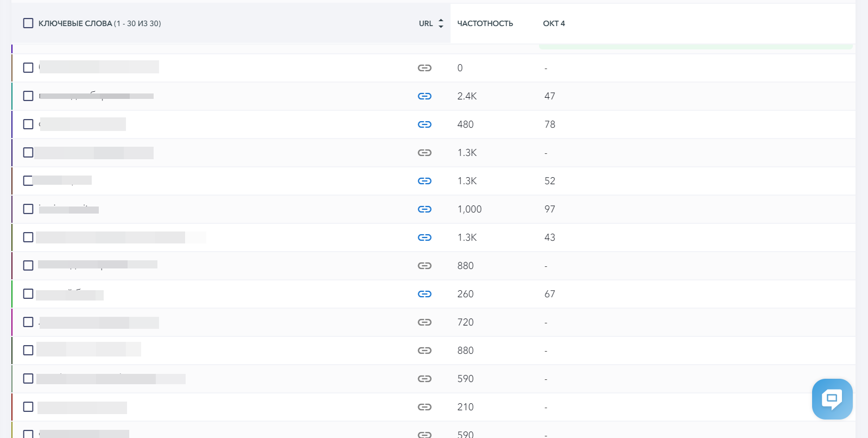The image size is (868, 438).
Task: Click the URL link icon in the 1,000 frequency row
Action: click(425, 209)
